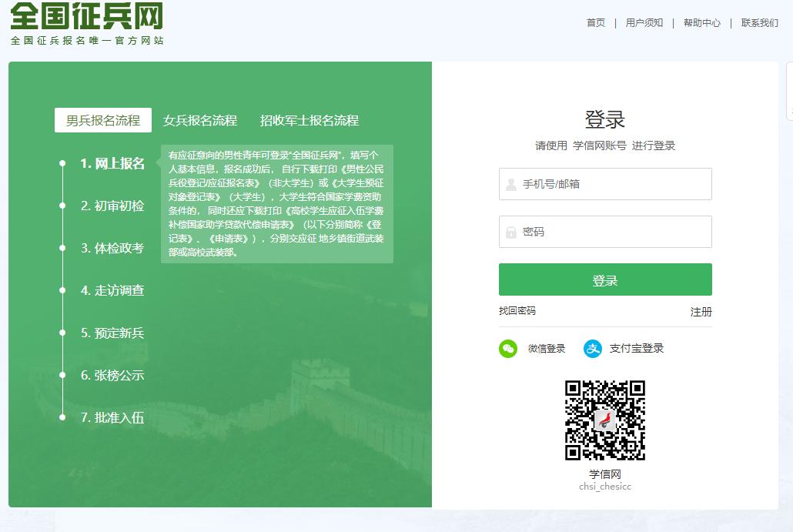Click the timeline dot beside step 7 批准入伍

coord(62,417)
